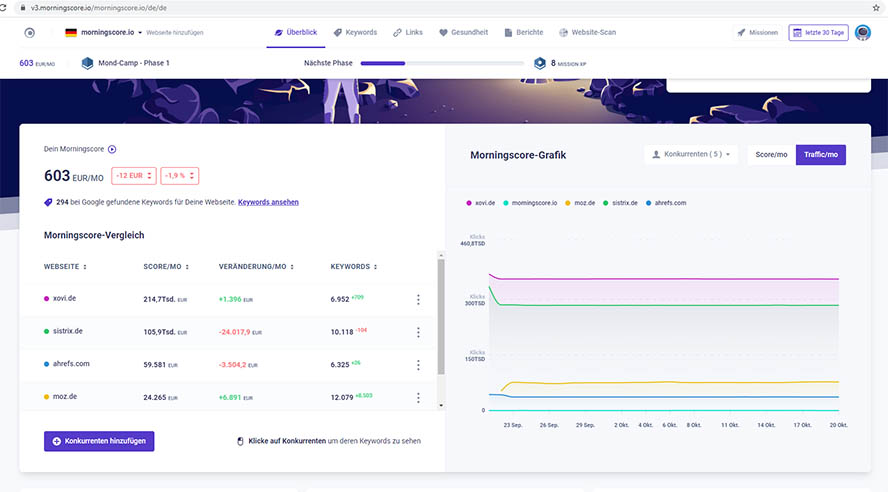Open the user avatar menu
888x492 pixels.
pos(863,33)
